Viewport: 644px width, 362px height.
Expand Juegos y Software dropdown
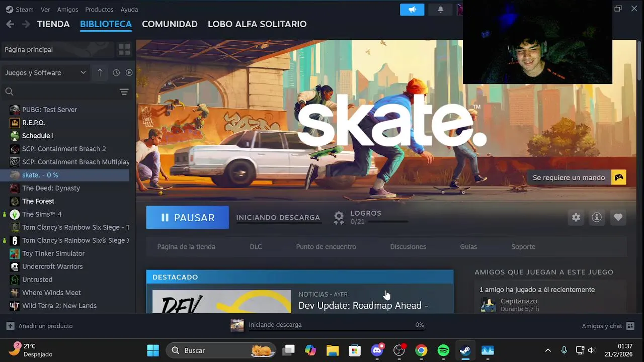[x=46, y=73]
